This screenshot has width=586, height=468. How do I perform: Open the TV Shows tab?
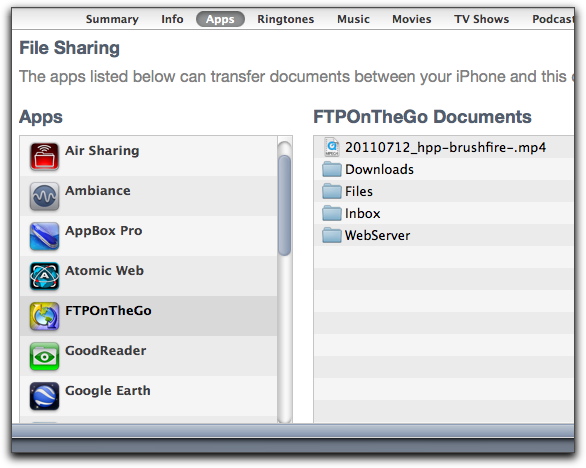pyautogui.click(x=481, y=19)
